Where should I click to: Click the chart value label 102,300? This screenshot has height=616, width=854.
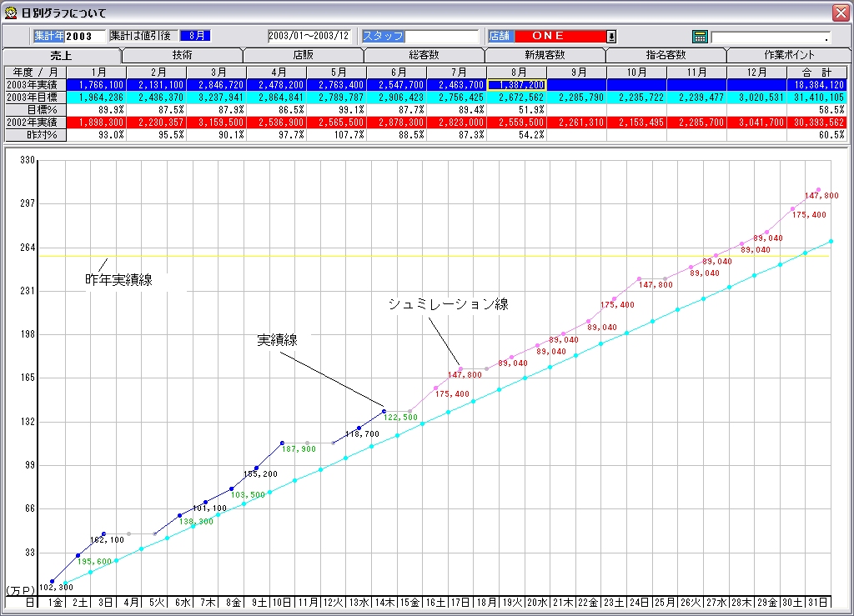pyautogui.click(x=56, y=587)
